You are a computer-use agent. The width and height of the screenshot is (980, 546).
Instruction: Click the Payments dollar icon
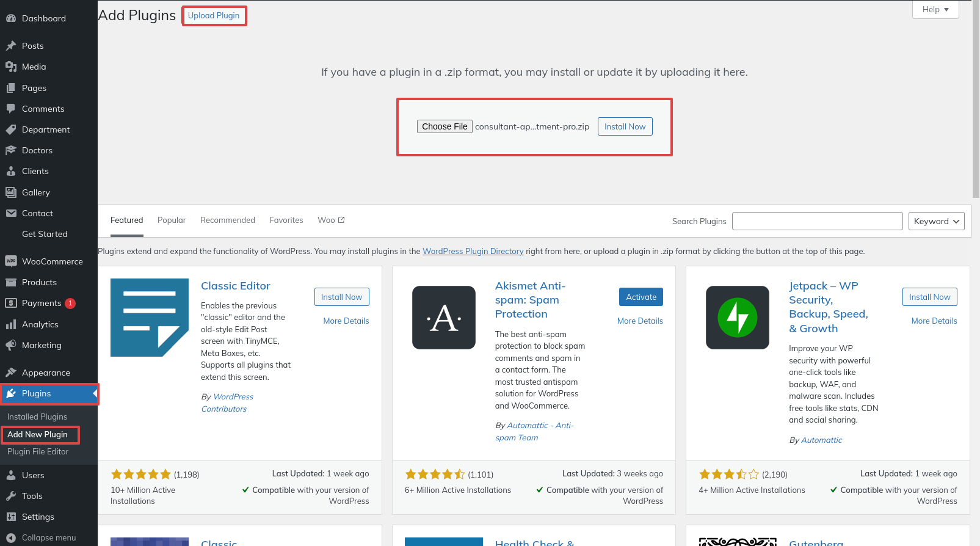[11, 303]
